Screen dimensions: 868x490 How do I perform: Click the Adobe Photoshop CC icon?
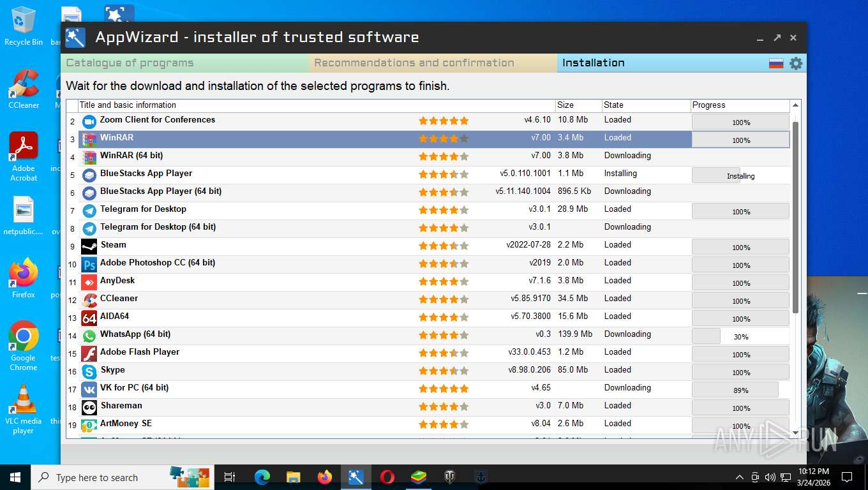[89, 264]
